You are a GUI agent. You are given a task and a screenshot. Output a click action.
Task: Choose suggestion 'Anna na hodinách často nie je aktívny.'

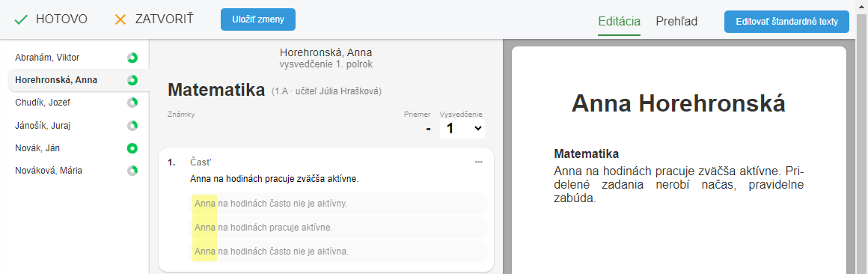(339, 204)
